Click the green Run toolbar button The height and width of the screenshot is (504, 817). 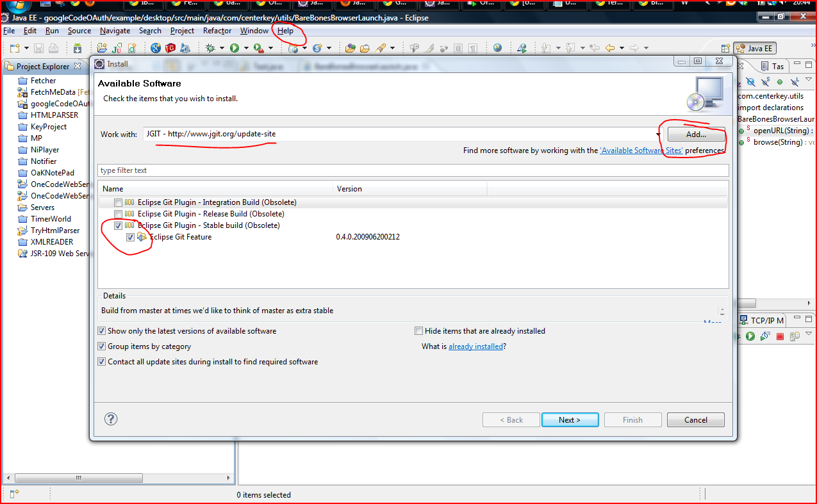235,48
